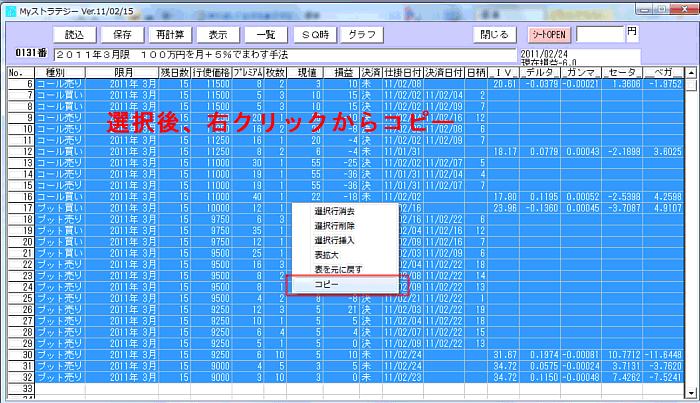Viewport: 700px width, 403px height.
Task: Click the 保存 button
Action: (x=122, y=35)
